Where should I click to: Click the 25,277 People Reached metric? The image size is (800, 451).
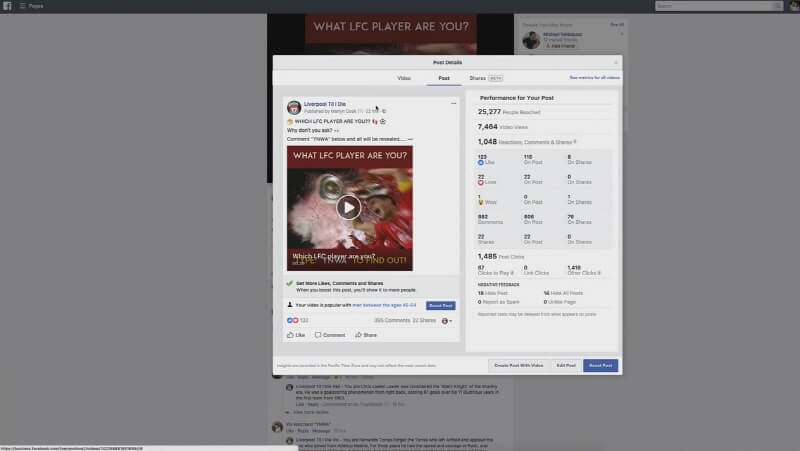[x=509, y=112]
